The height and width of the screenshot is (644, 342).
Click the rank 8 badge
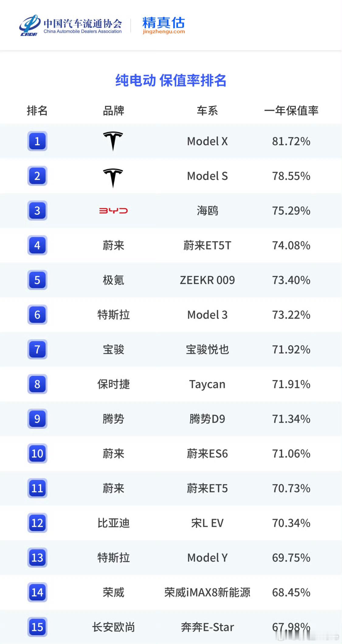[37, 384]
